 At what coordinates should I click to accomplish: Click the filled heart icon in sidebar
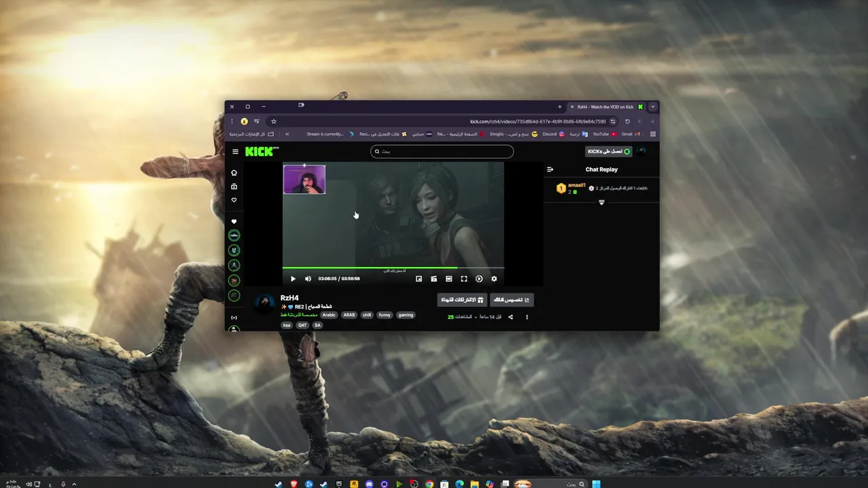234,222
